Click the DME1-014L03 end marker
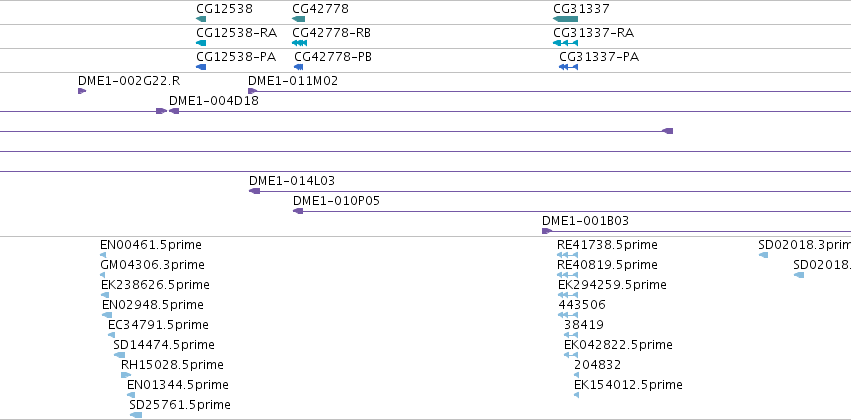The width and height of the screenshot is (851, 420). click(255, 191)
